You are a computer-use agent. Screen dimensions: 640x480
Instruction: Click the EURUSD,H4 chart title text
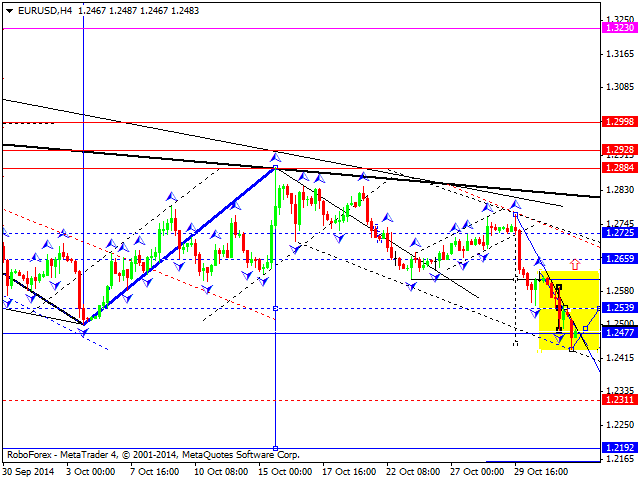point(33,8)
